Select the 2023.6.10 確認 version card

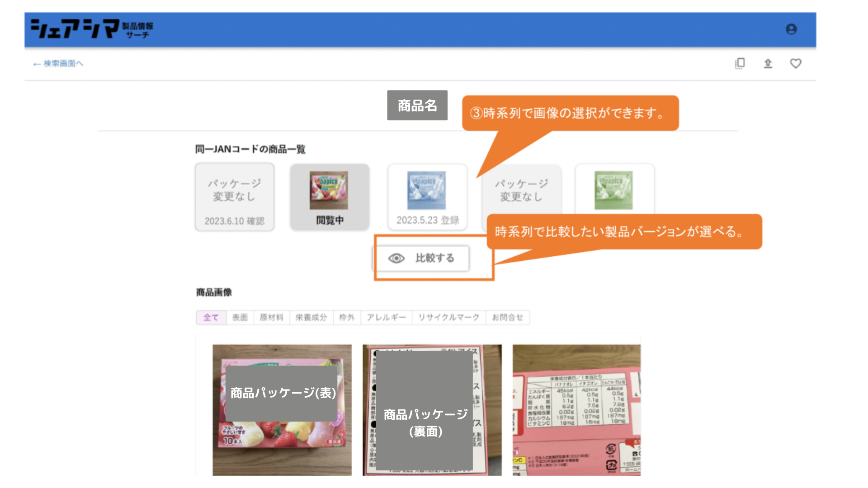point(235,197)
